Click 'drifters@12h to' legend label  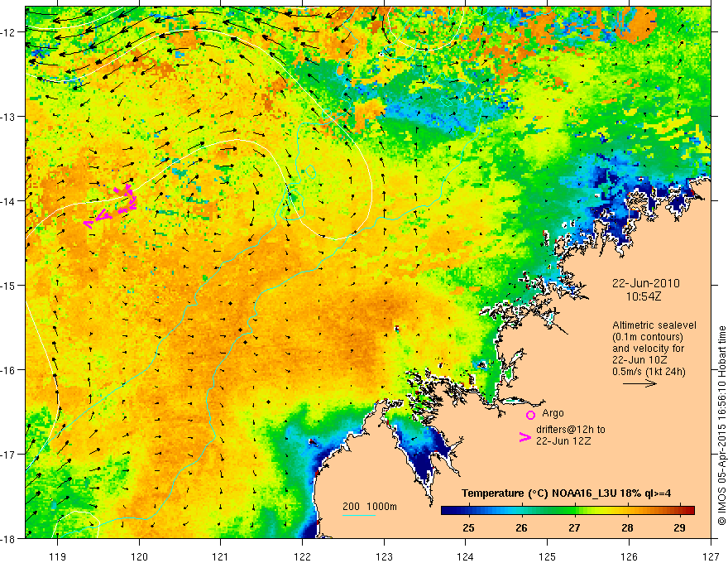click(571, 430)
